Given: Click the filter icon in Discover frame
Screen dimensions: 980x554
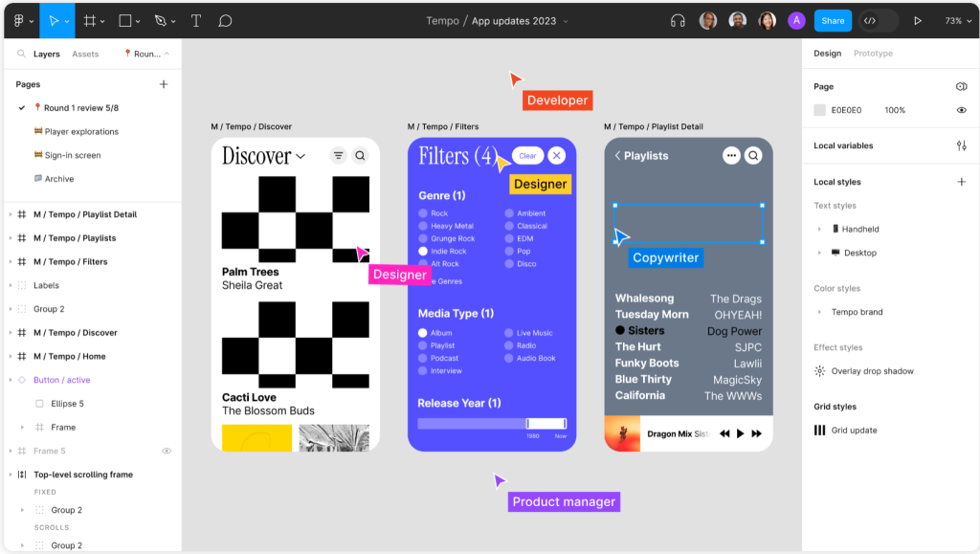Looking at the screenshot, I should pos(338,156).
